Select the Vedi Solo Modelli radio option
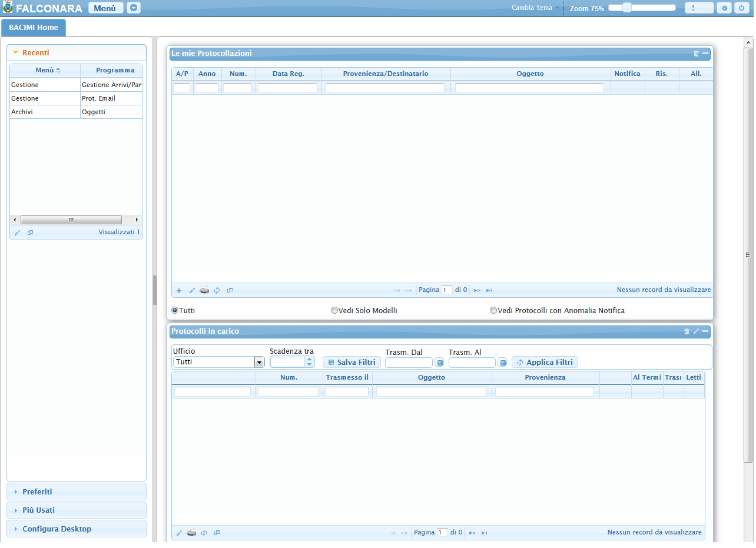This screenshot has height=548, width=756. [x=334, y=310]
